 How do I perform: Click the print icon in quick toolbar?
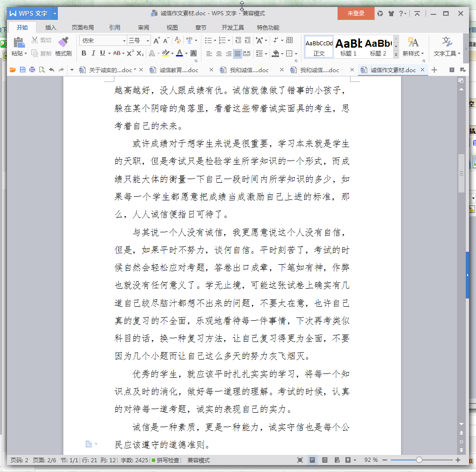pos(32,70)
